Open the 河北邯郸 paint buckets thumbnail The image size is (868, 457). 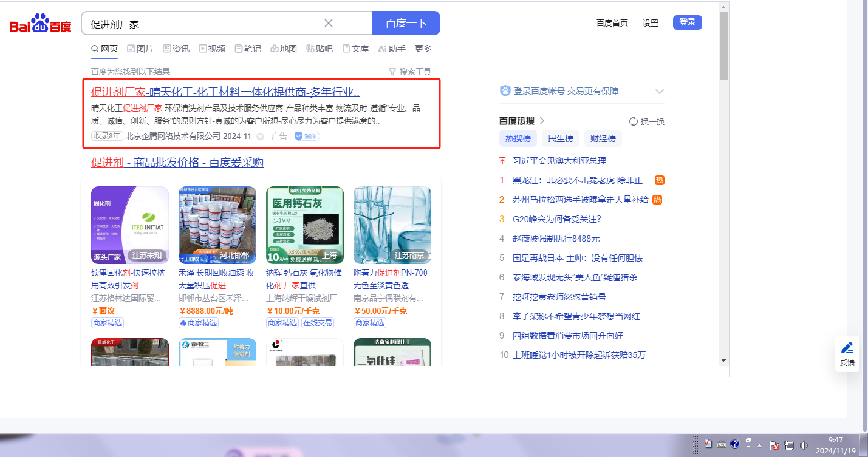217,225
